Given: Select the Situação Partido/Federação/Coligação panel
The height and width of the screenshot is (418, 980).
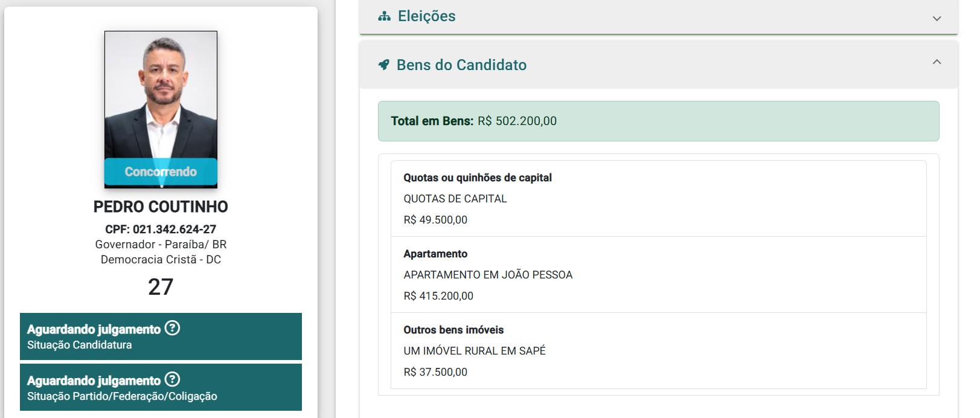Looking at the screenshot, I should click(161, 387).
